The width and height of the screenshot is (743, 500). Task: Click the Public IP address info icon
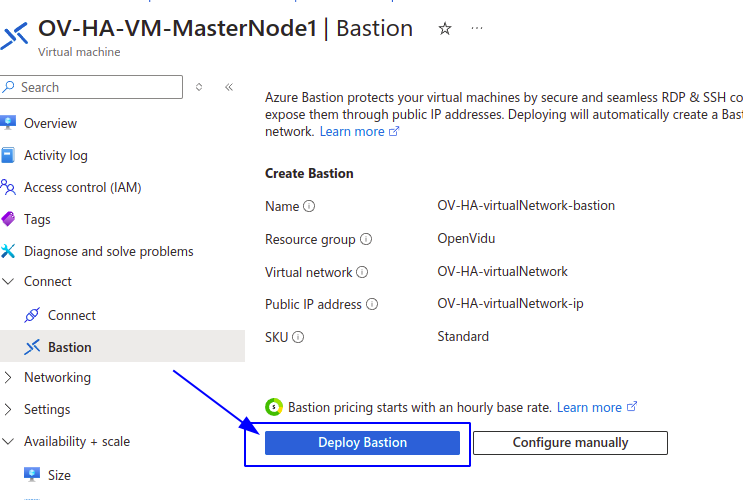click(x=372, y=304)
